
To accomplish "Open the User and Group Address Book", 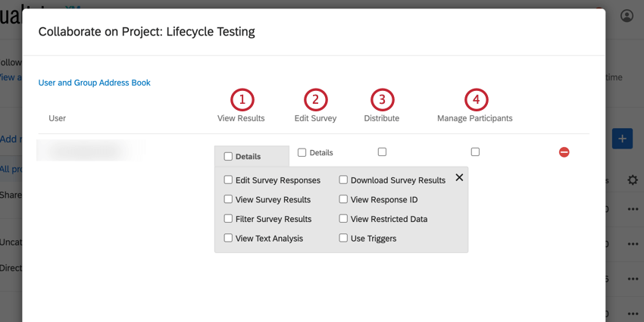I will pos(95,83).
